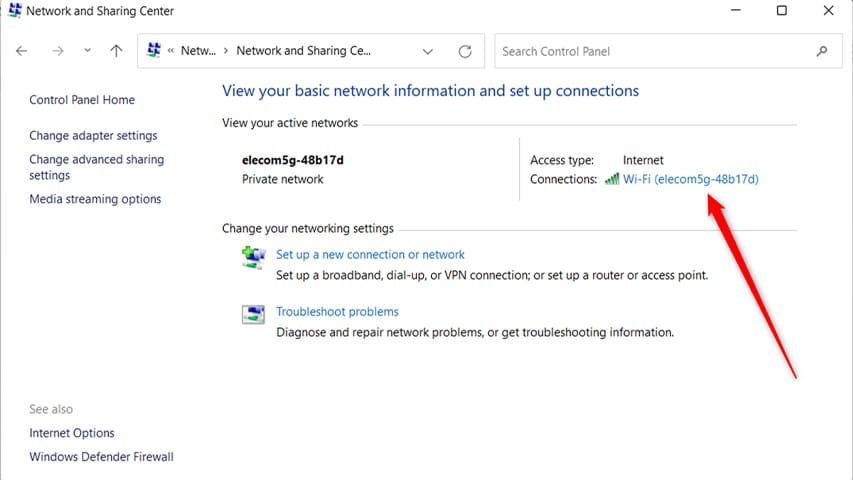Viewport: 853px width, 480px height.
Task: Click the double chevron before Netw... breadcrumb
Action: tap(171, 51)
